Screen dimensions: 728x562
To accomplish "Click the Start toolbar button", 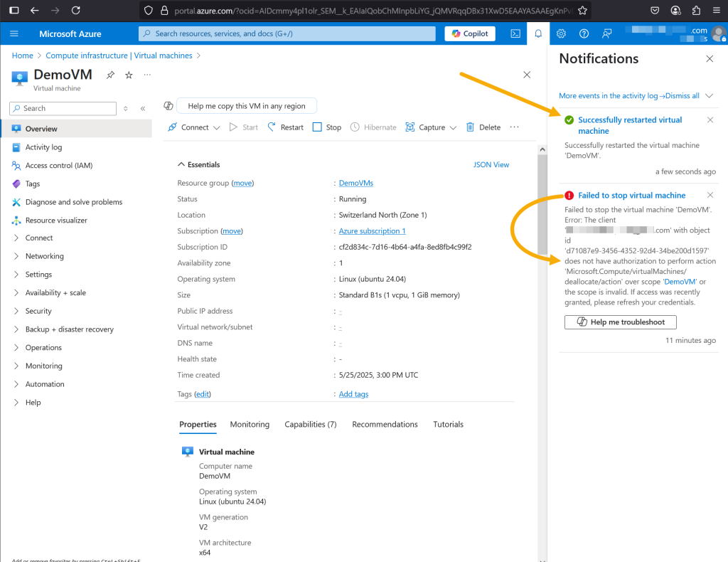I will (x=243, y=127).
